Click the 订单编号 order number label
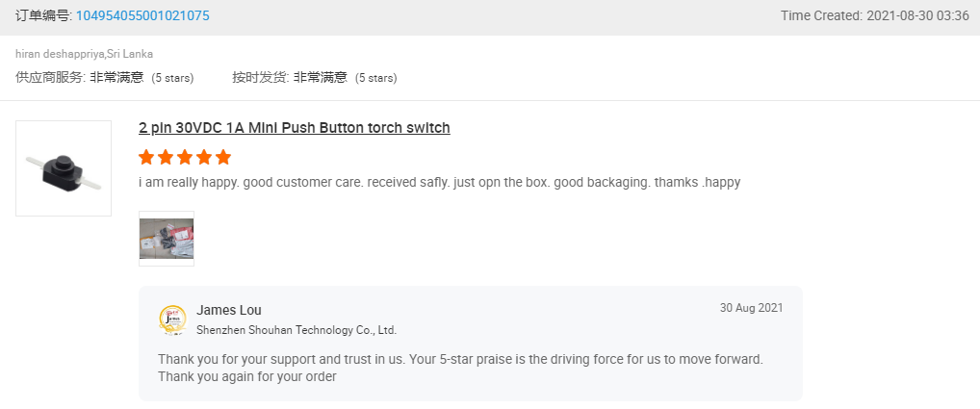980x409 pixels. tap(43, 16)
